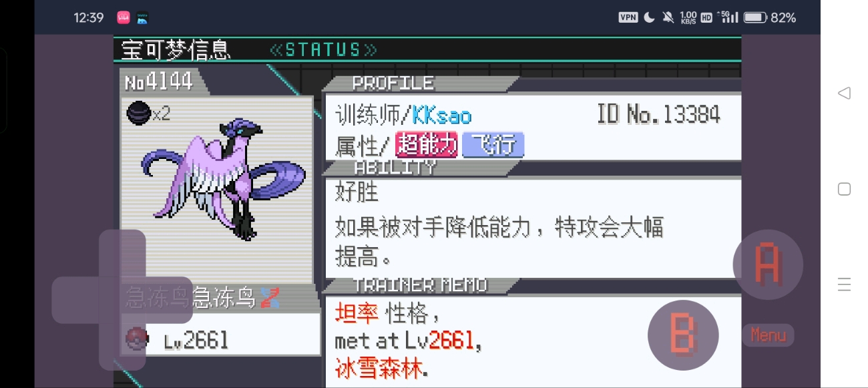
Task: Open Android recent apps lines icon
Action: point(844,284)
